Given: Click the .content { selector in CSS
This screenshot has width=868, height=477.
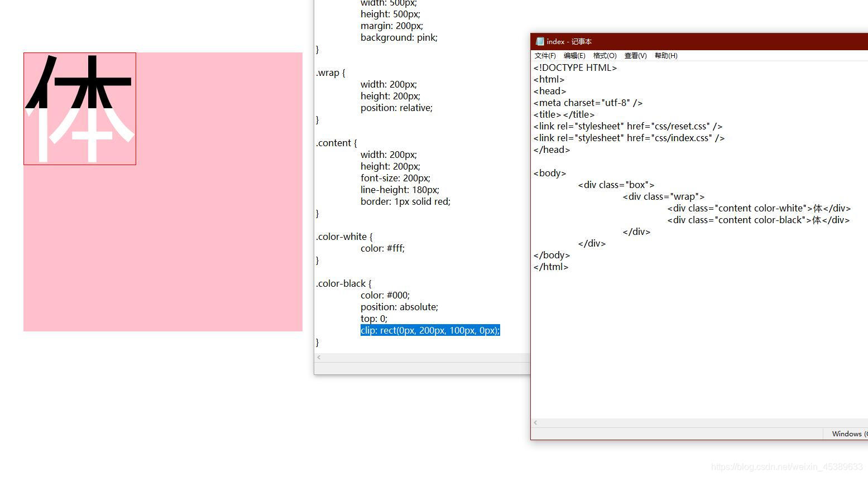Looking at the screenshot, I should (336, 143).
